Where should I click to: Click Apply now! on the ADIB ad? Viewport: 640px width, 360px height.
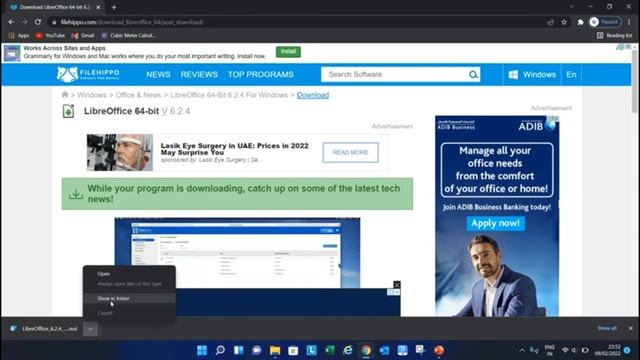(x=496, y=223)
